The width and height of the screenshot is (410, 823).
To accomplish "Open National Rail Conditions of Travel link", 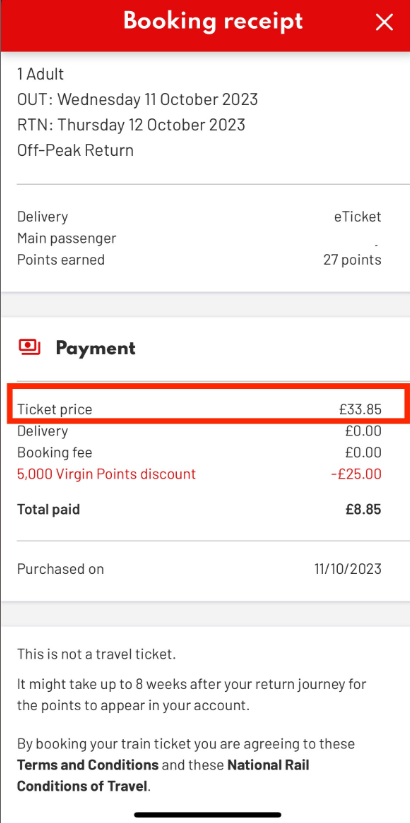I will 163,776.
